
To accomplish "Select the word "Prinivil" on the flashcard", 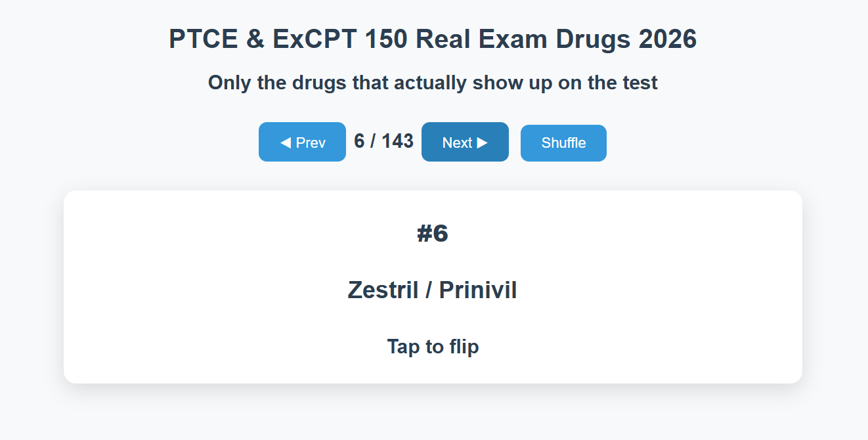I will pos(478,290).
